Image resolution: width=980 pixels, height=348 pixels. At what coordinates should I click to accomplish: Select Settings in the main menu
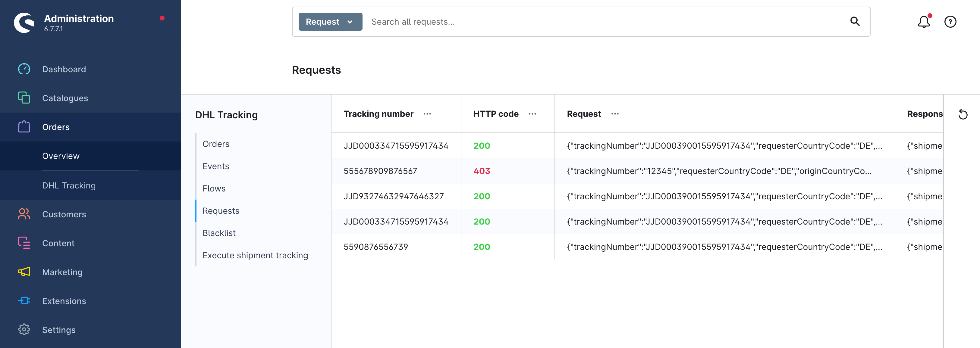click(x=58, y=330)
